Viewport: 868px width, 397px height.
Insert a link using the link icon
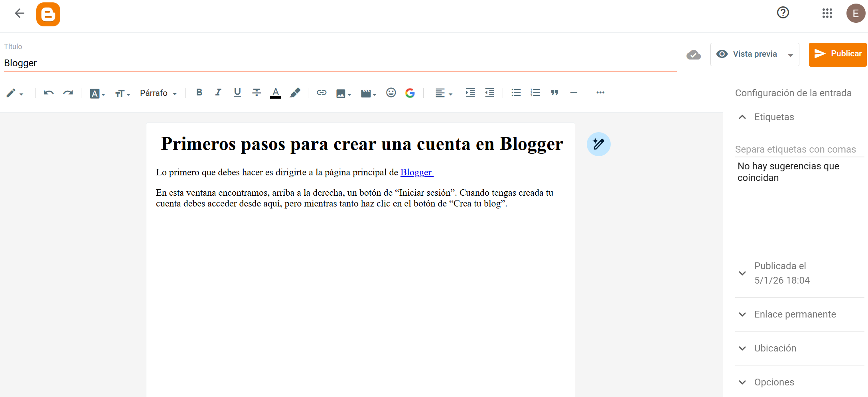pos(322,93)
